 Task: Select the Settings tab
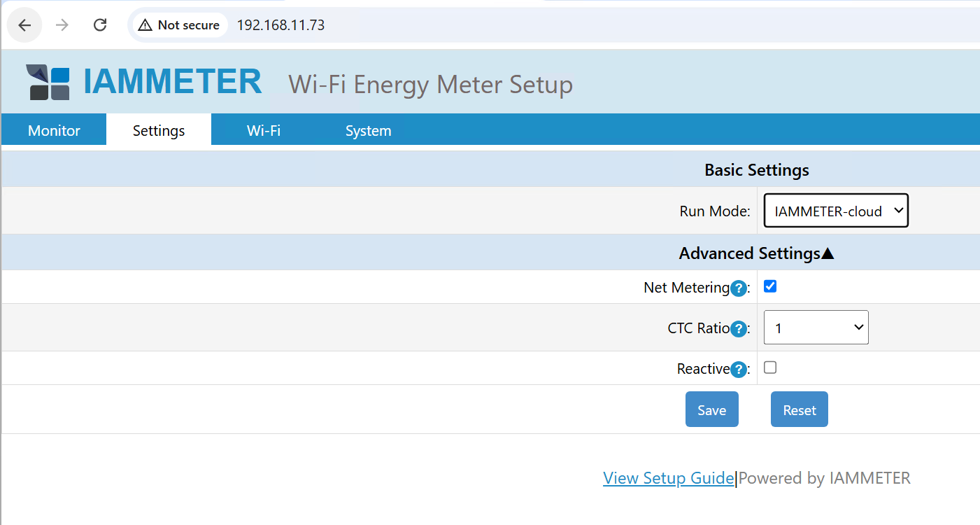159,130
